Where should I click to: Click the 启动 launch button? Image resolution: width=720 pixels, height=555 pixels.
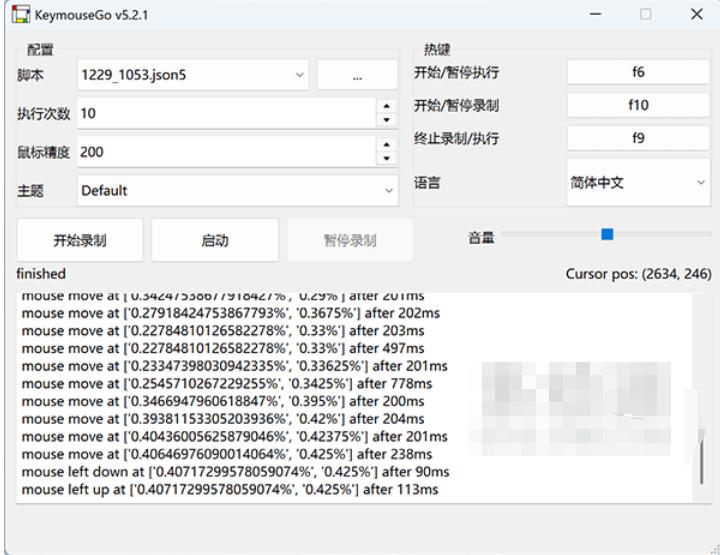pos(215,240)
